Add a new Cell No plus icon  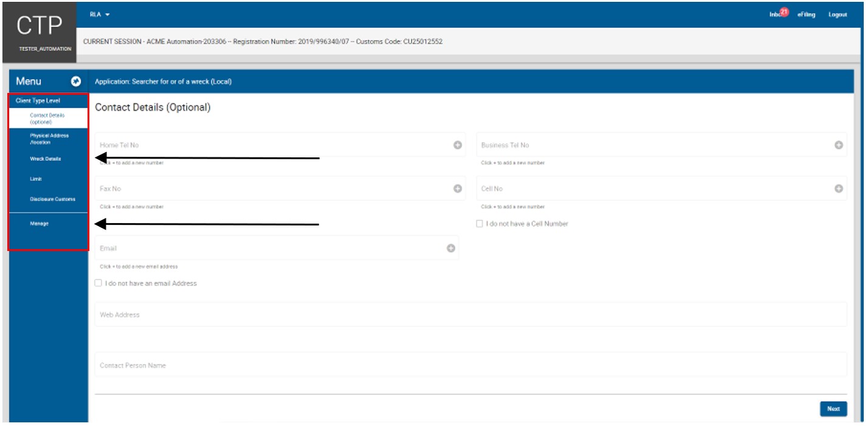click(x=838, y=189)
